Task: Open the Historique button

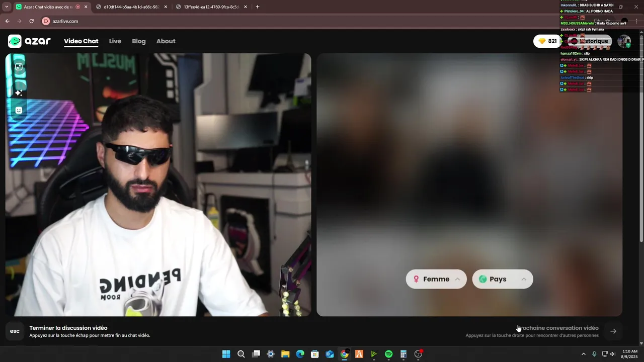Action: point(590,41)
